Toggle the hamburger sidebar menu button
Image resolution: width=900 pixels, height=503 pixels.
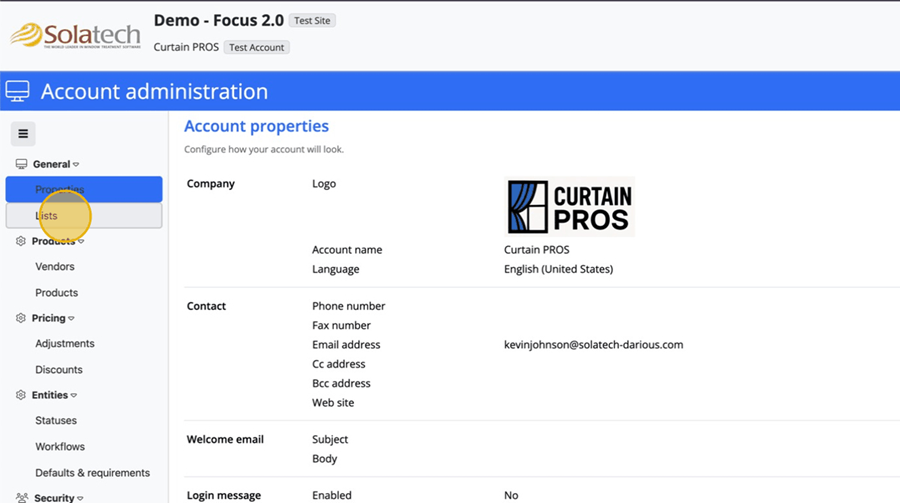pyautogui.click(x=23, y=134)
